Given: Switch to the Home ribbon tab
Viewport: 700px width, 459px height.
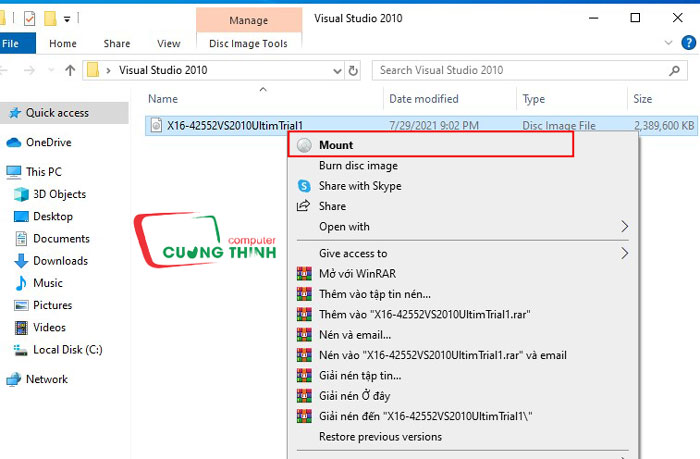Looking at the screenshot, I should [x=63, y=44].
